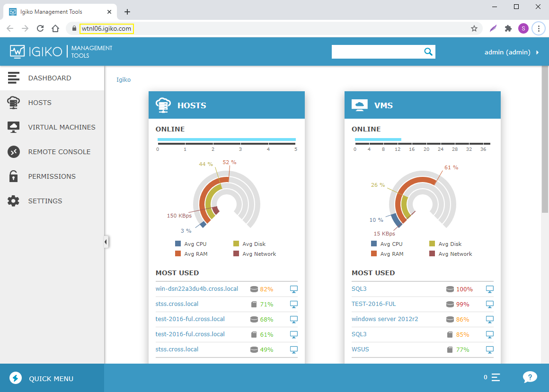
Task: Open console for WSUS VM
Action: [x=490, y=350]
